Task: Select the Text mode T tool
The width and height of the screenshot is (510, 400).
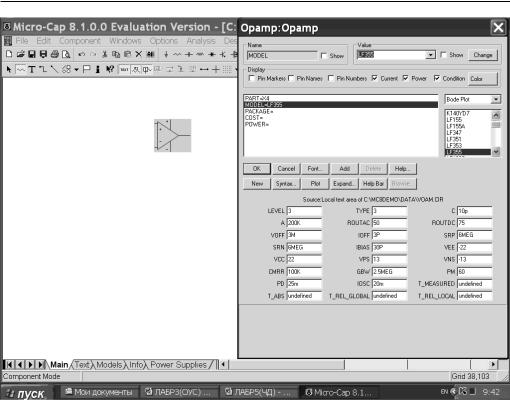Action: click(x=32, y=69)
